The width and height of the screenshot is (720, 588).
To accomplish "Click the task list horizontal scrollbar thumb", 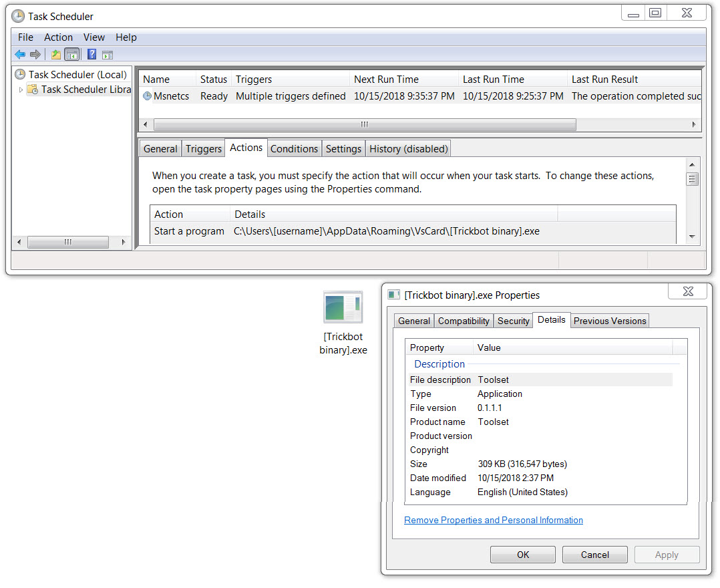I will point(365,124).
